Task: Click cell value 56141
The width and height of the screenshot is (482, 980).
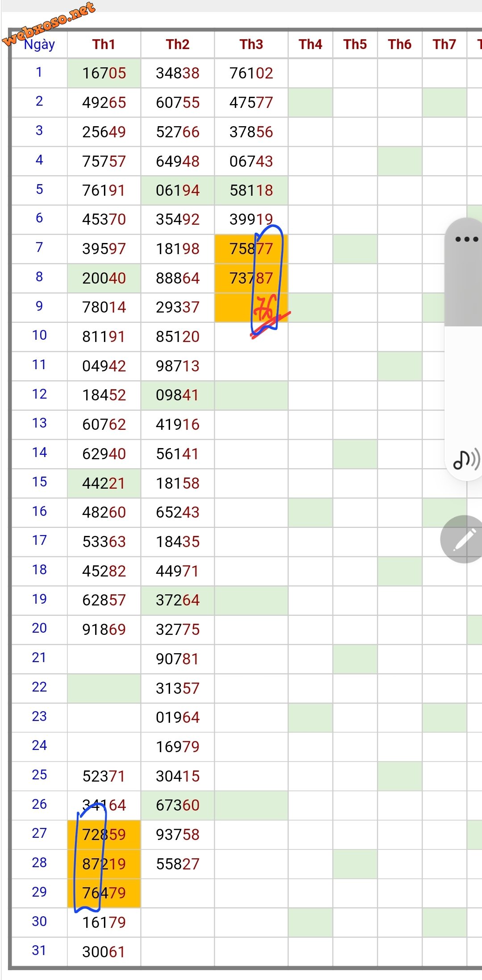Action: pyautogui.click(x=178, y=454)
